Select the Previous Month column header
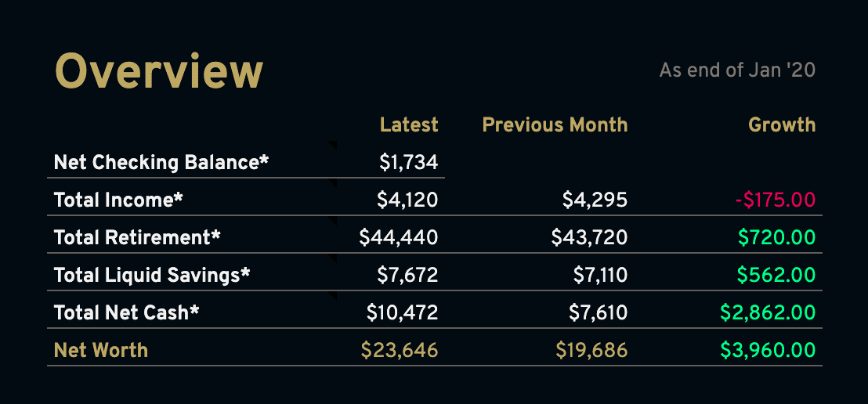This screenshot has height=404, width=868. click(x=555, y=125)
